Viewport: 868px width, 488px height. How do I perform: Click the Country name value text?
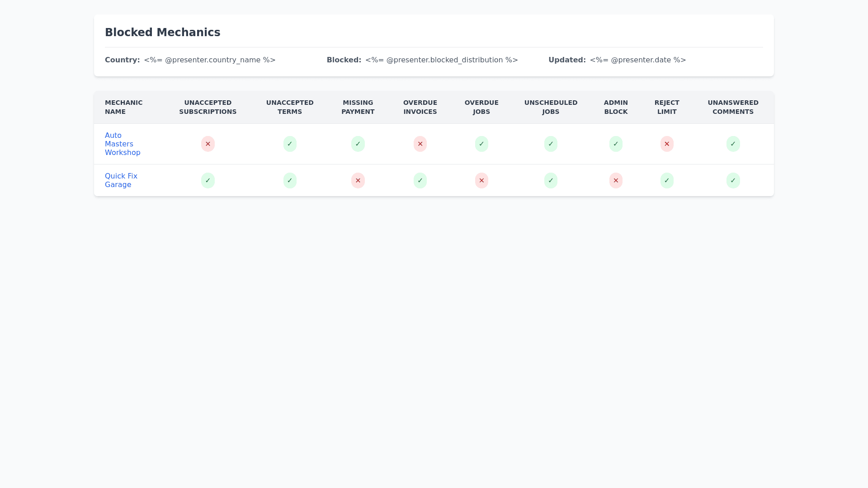coord(210,60)
